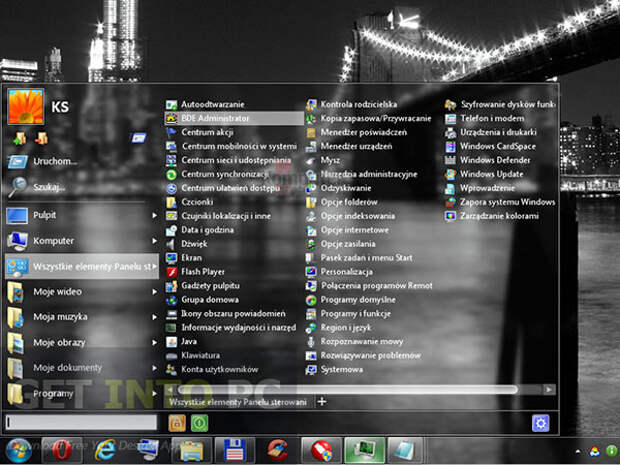
Task: Expand the Moje obrazy submenu arrow
Action: click(155, 342)
